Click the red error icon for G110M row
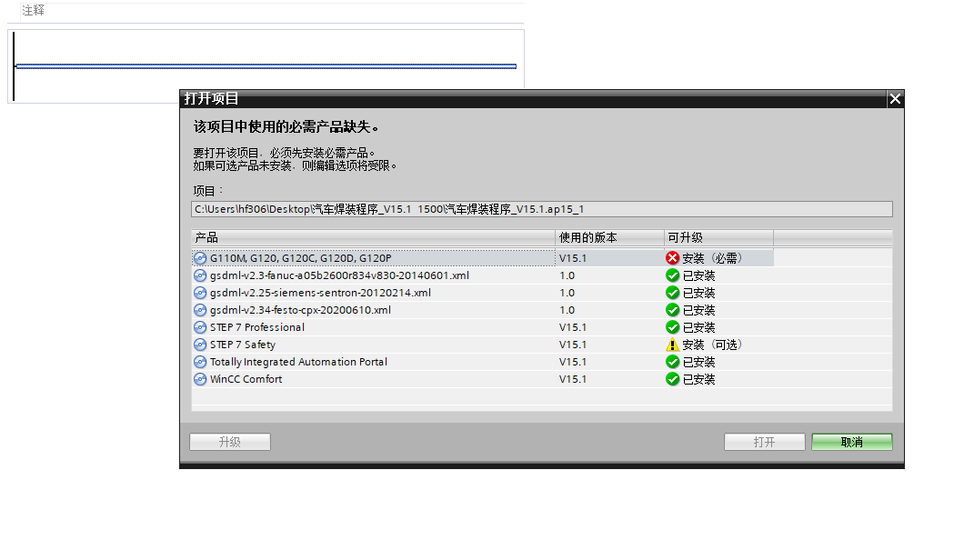Screen dimensions: 974x560 click(673, 258)
